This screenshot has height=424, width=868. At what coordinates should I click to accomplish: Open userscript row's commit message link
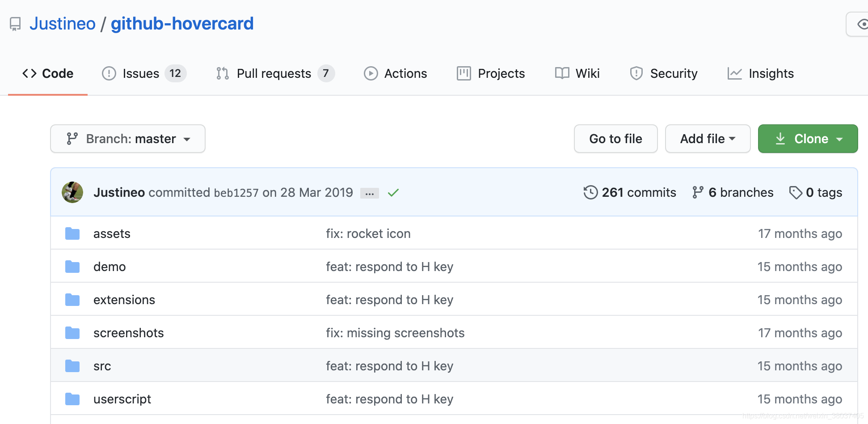coord(390,399)
